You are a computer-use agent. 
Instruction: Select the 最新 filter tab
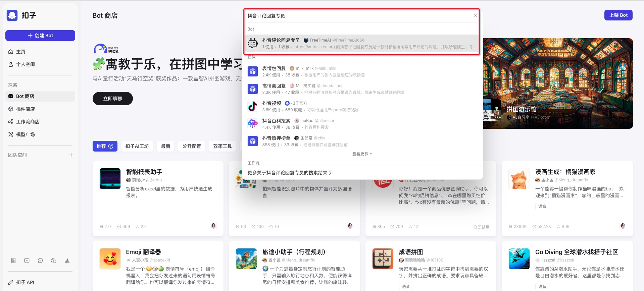(x=165, y=146)
